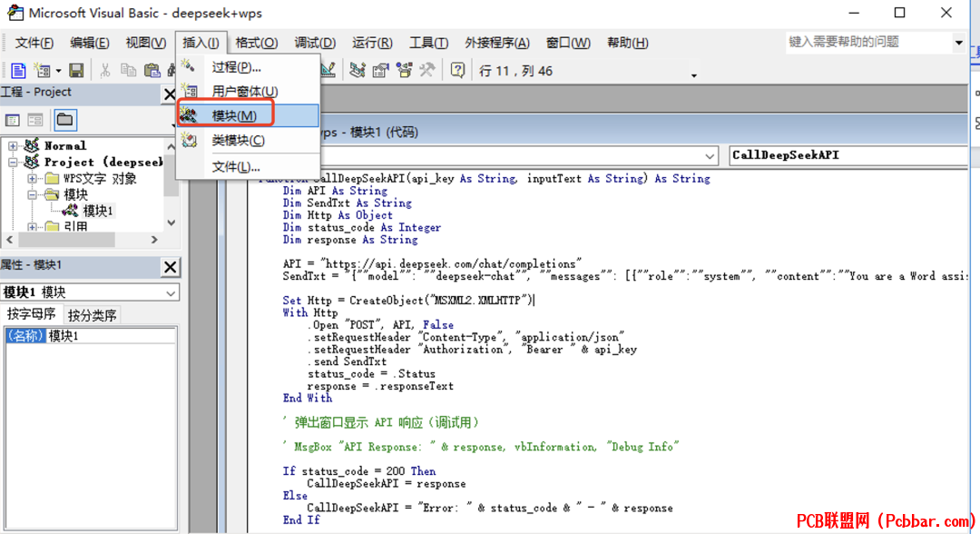Save the project with the floppy icon
The image size is (980, 534).
pyautogui.click(x=76, y=71)
